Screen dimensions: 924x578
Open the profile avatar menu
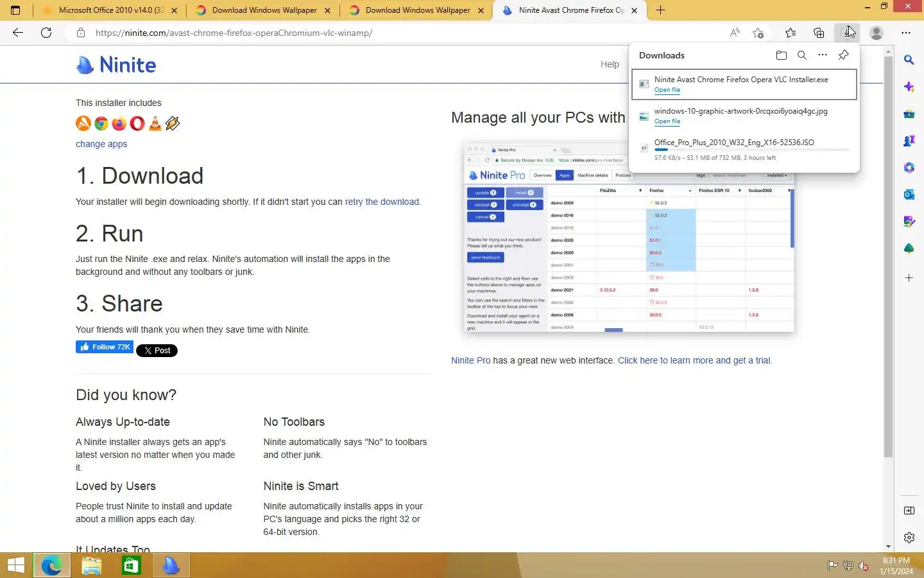click(877, 33)
